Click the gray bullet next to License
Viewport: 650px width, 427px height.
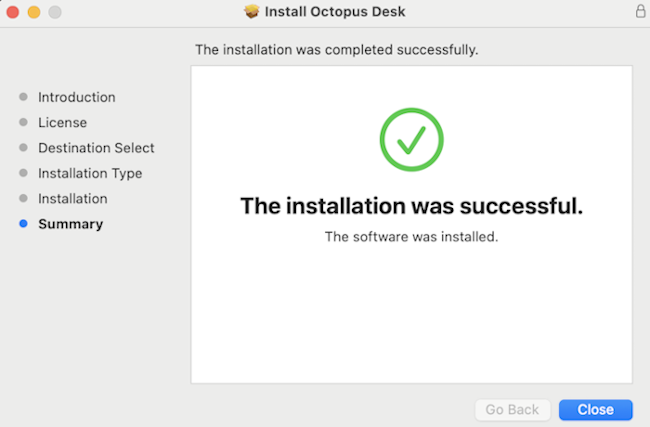(x=24, y=122)
